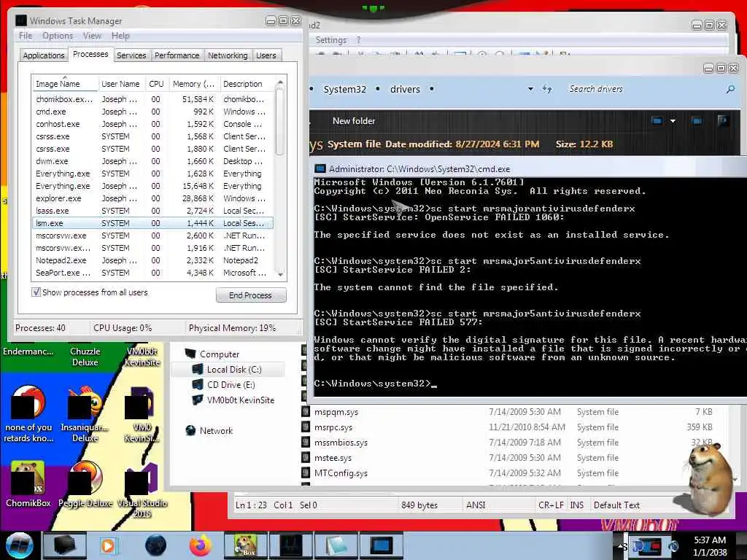The width and height of the screenshot is (747, 560).
Task: Click the Windows Start orb
Action: 20,545
